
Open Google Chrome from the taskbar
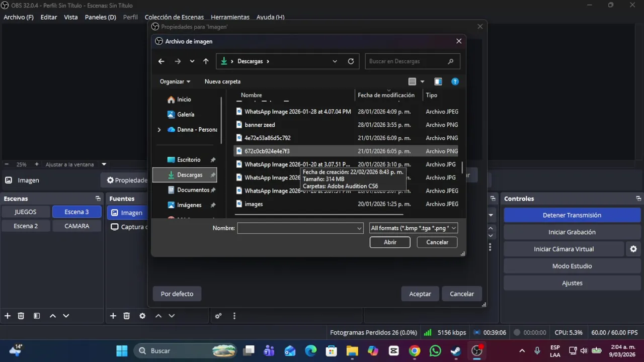[x=415, y=351]
